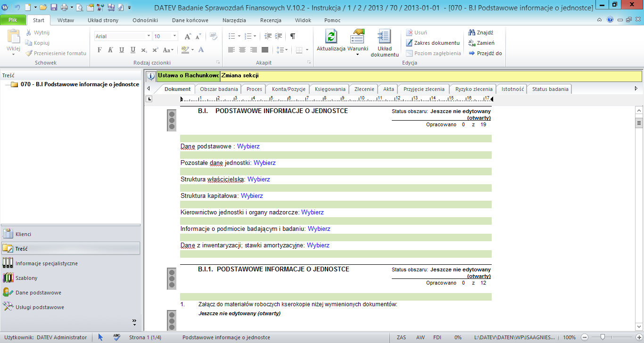
Task: Click Wytnij scissors icon
Action: (29, 33)
